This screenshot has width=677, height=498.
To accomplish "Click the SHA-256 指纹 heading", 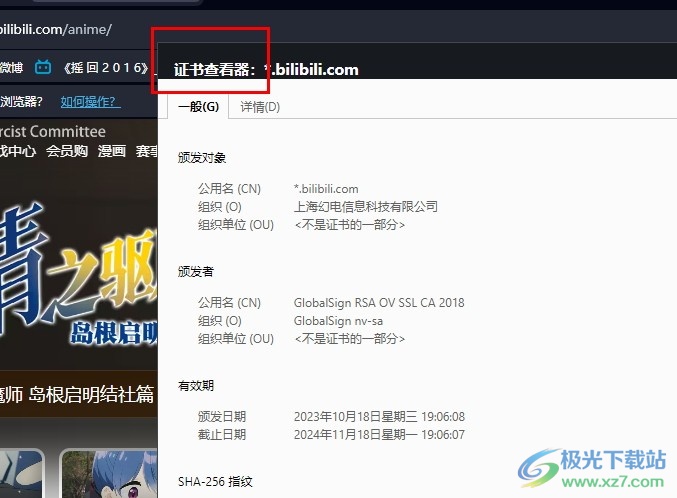I will [x=215, y=482].
